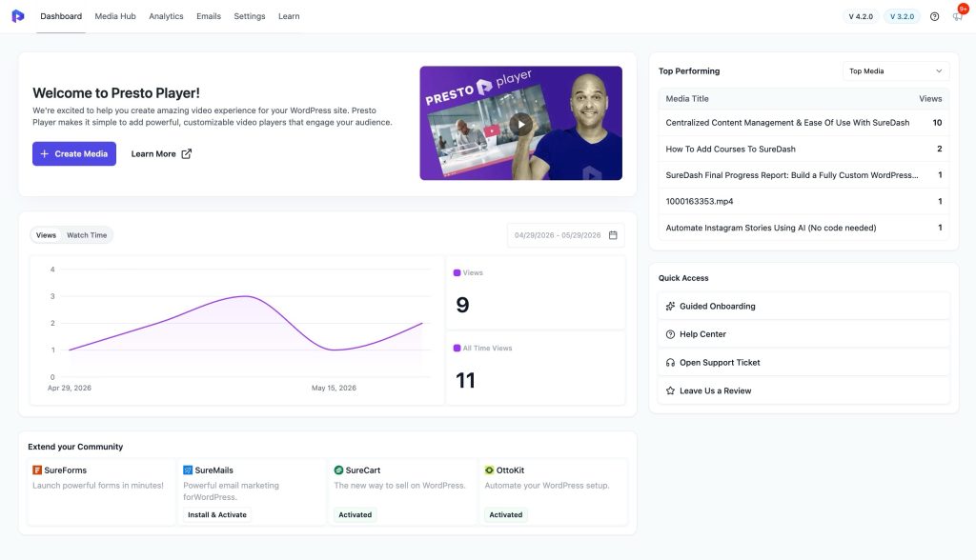Open the Analytics tab

(x=166, y=16)
